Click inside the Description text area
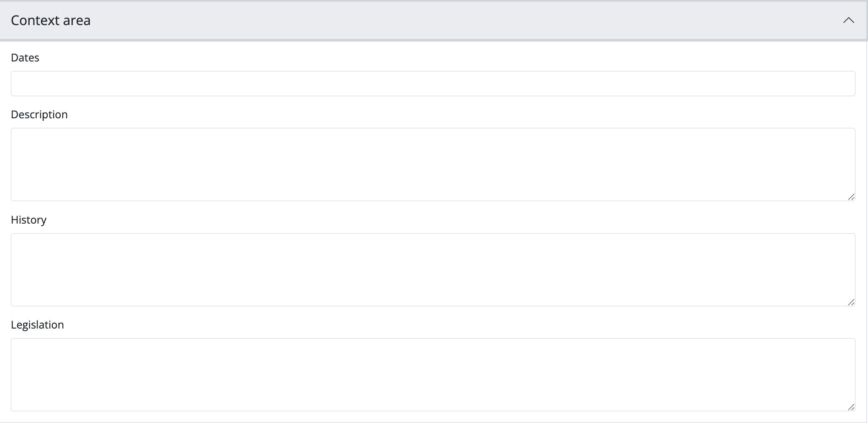Viewport: 868px width, 423px height. click(x=433, y=164)
